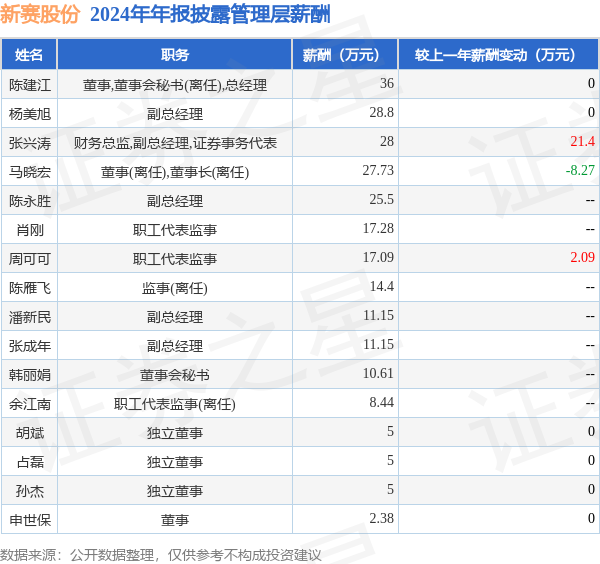This screenshot has height=564, width=600.
Task: Click the salary value 36
Action: tap(387, 83)
